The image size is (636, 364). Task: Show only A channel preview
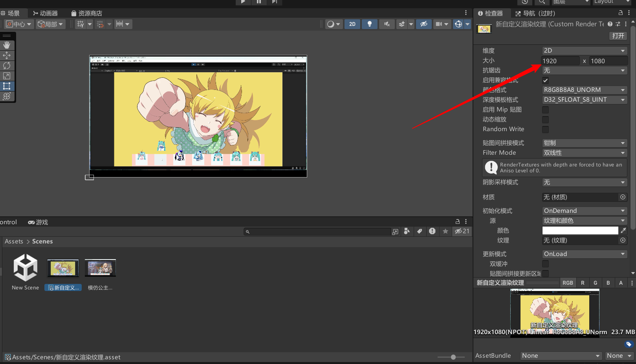621,283
